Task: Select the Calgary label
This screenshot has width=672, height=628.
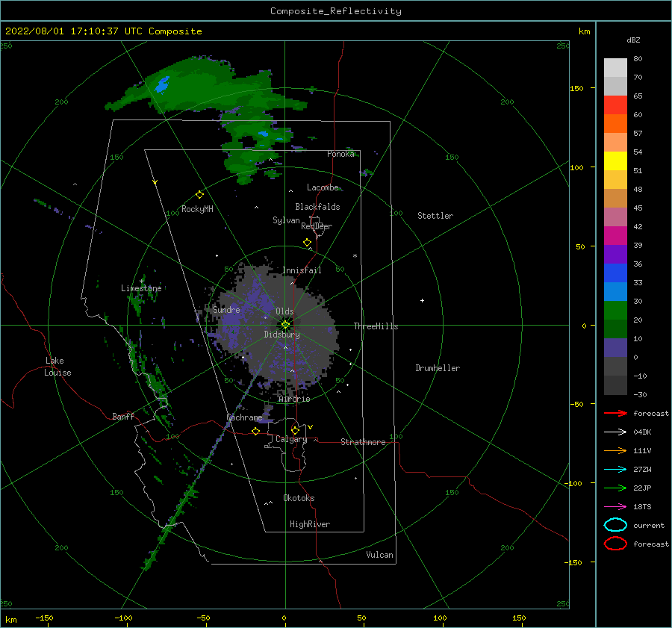Action: click(x=291, y=439)
